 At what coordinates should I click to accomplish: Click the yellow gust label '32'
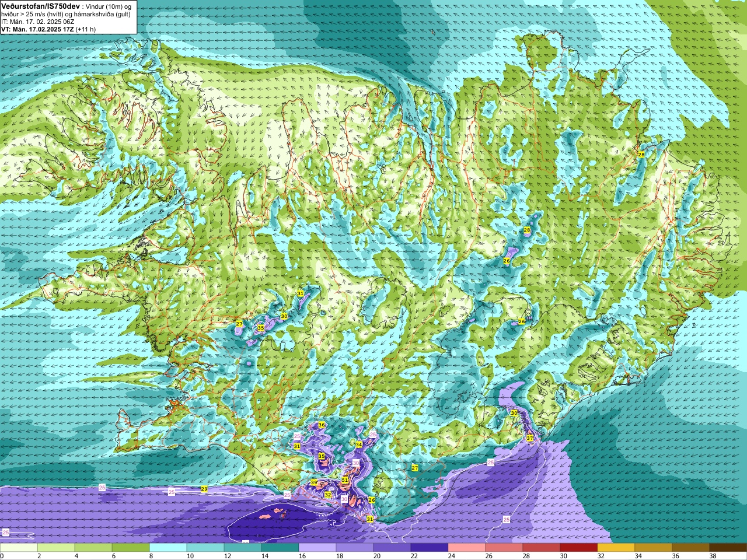[328, 495]
